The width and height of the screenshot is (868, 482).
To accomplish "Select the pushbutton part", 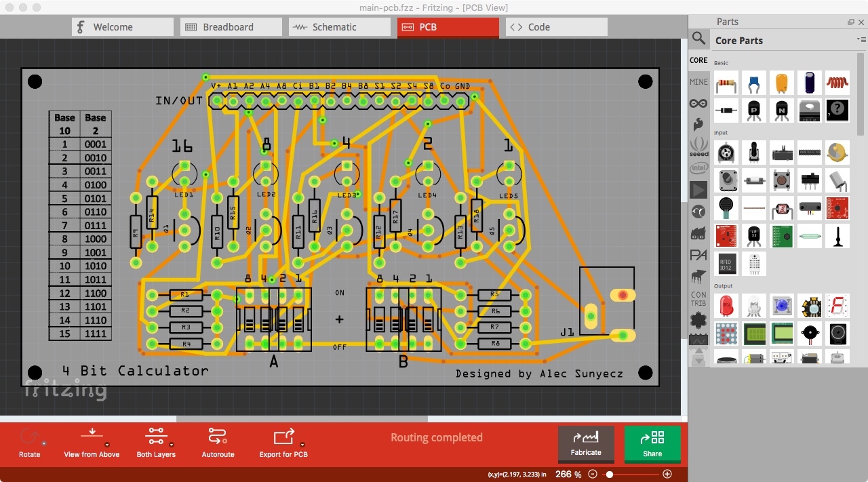I will (x=782, y=180).
